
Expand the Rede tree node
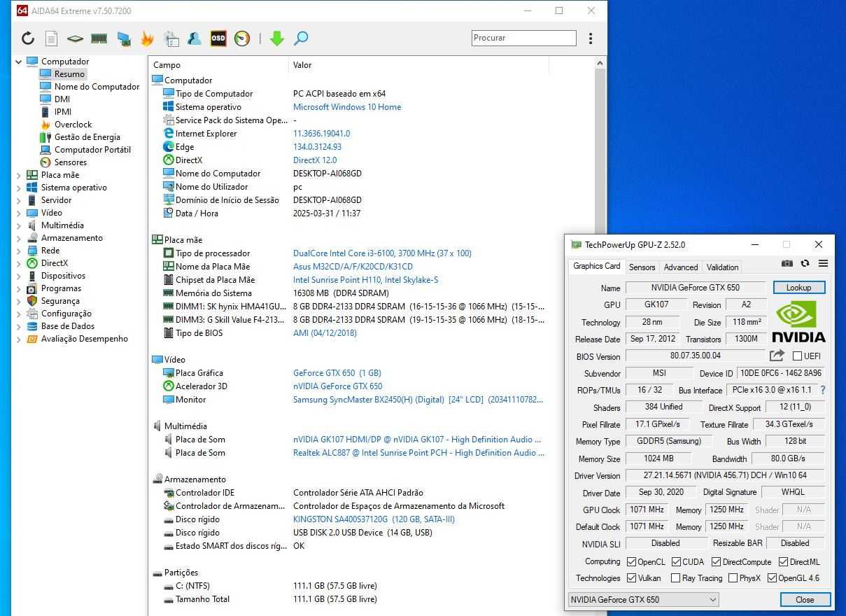click(x=19, y=251)
